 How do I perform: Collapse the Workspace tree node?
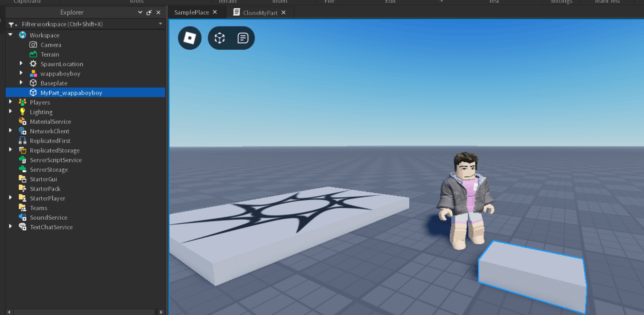pos(10,35)
